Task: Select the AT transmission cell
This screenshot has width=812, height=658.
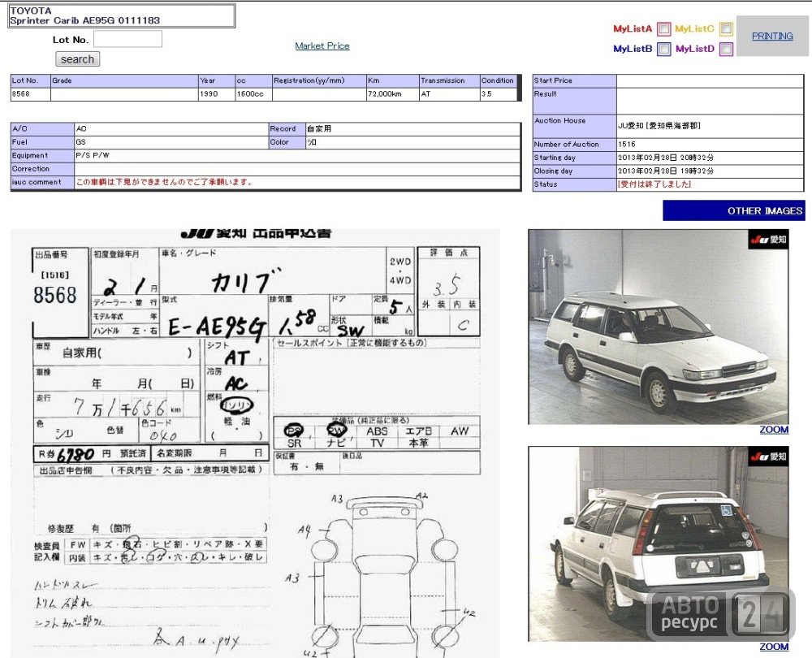Action: (449, 94)
